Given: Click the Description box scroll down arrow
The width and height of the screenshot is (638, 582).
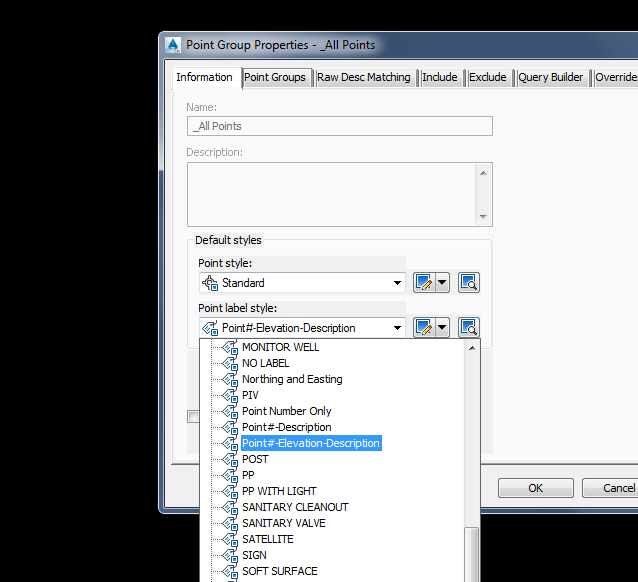Looking at the screenshot, I should pos(483,217).
